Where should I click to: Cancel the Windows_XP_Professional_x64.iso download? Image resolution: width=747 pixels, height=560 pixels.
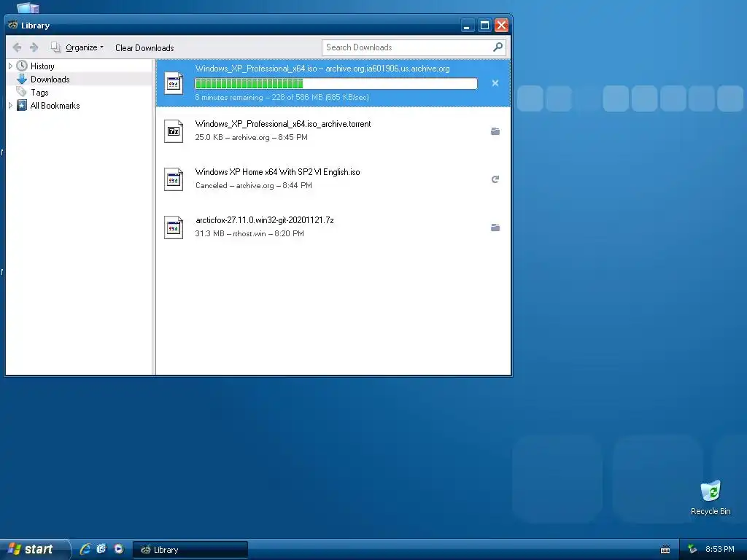[495, 83]
